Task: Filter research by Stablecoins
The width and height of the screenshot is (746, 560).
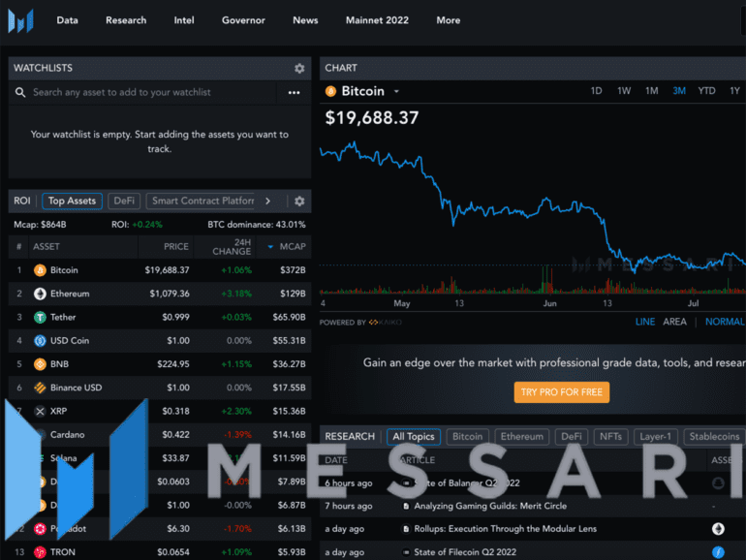Action: click(x=715, y=437)
